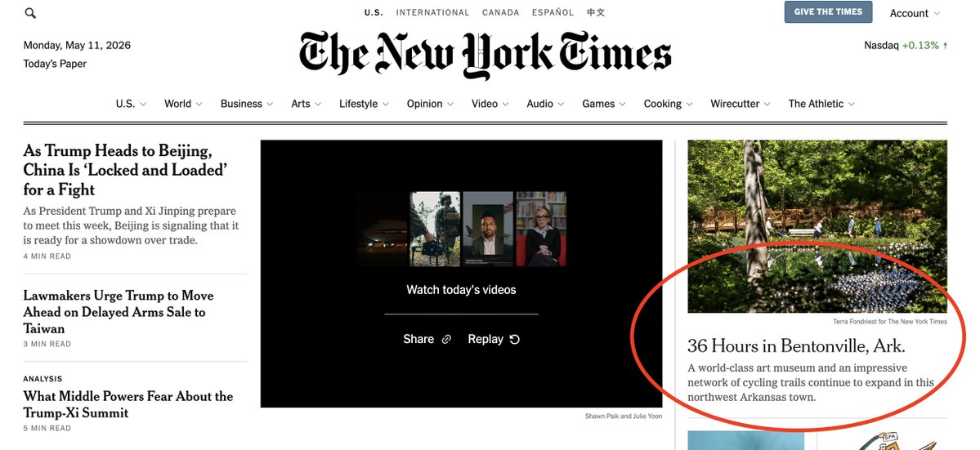The image size is (980, 450).
Task: Expand the Video section chevron
Action: pyautogui.click(x=505, y=105)
